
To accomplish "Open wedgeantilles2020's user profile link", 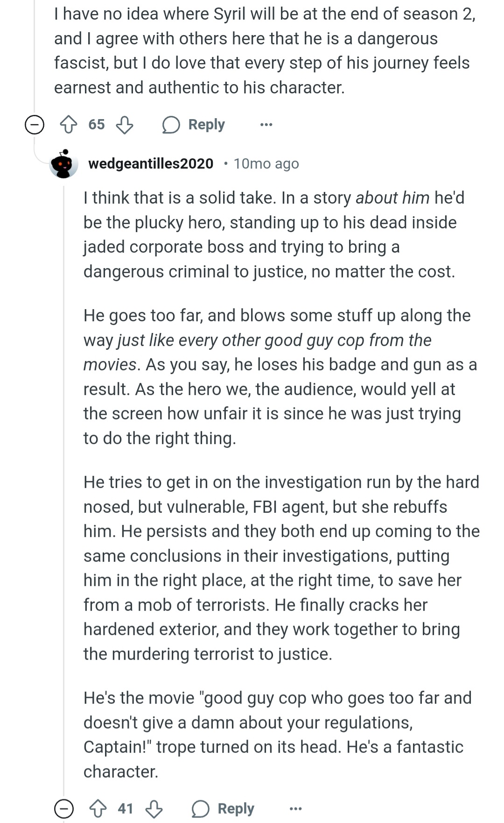I will pyautogui.click(x=150, y=163).
